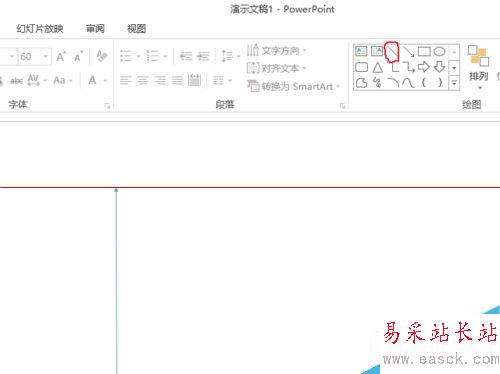The height and width of the screenshot is (374, 500).
Task: Toggle numbered list icon
Action: click(x=152, y=56)
